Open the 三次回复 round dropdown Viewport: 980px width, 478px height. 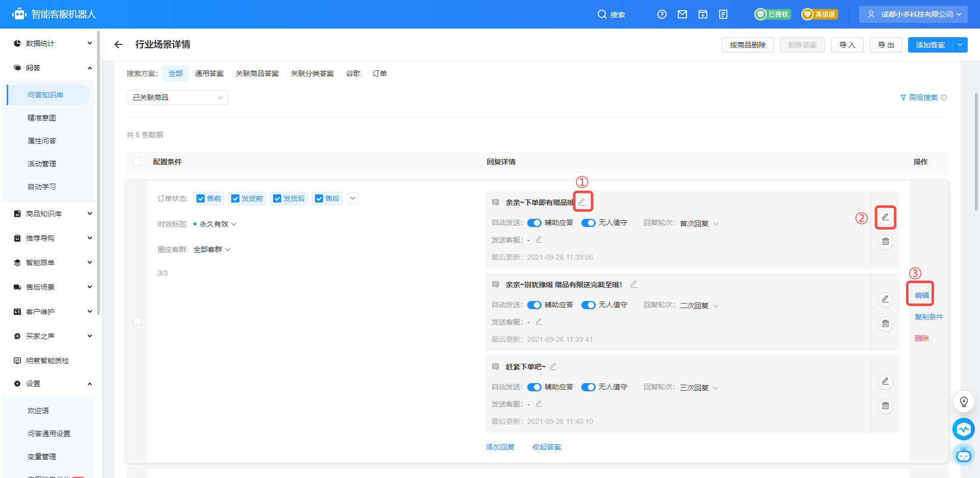[x=699, y=388]
